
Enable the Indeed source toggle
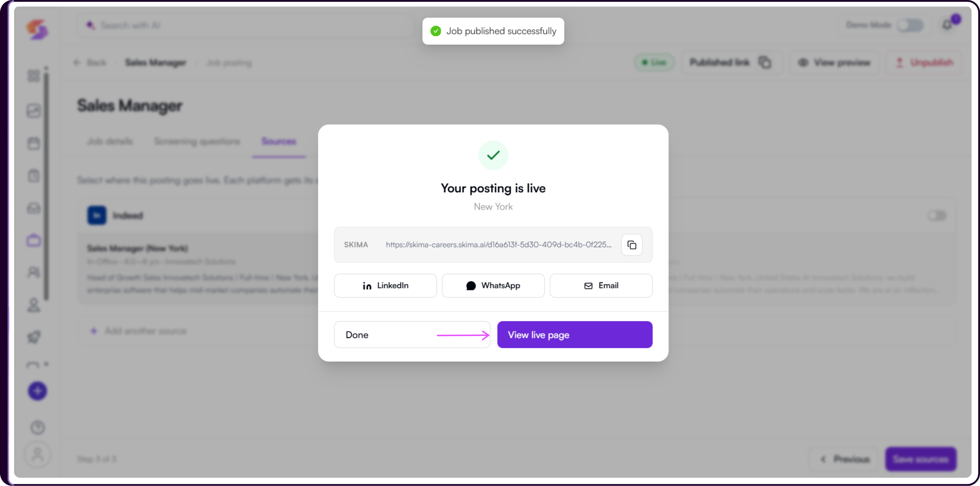937,216
